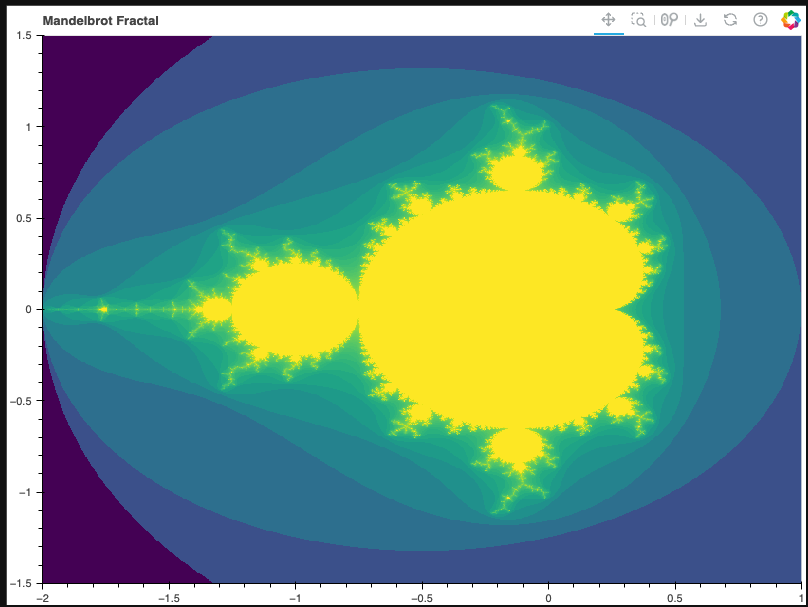The width and height of the screenshot is (808, 607).
Task: Click the mini Mandelbrot speck near x = -1.75
Action: tap(103, 310)
